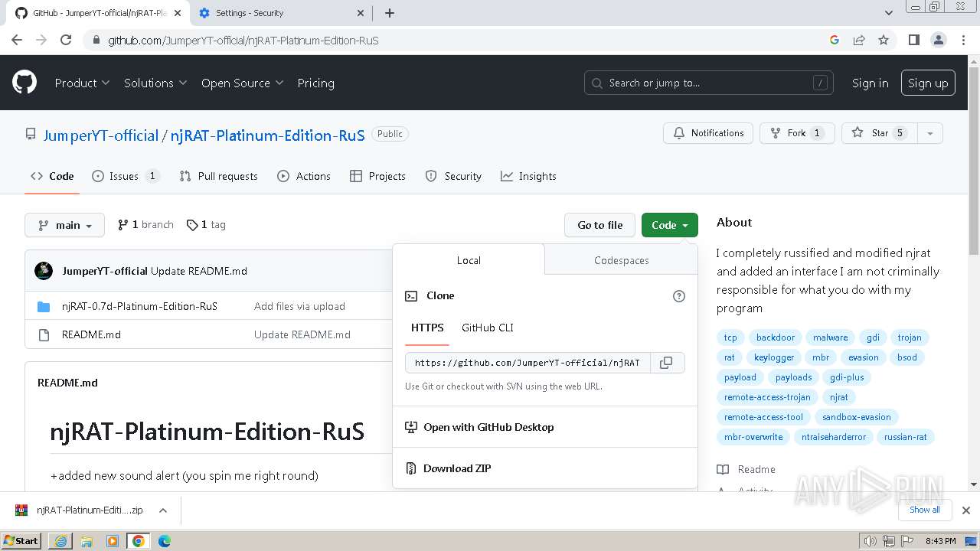Viewport: 980px width, 551px height.
Task: Click the Pricing link
Action: (x=315, y=83)
